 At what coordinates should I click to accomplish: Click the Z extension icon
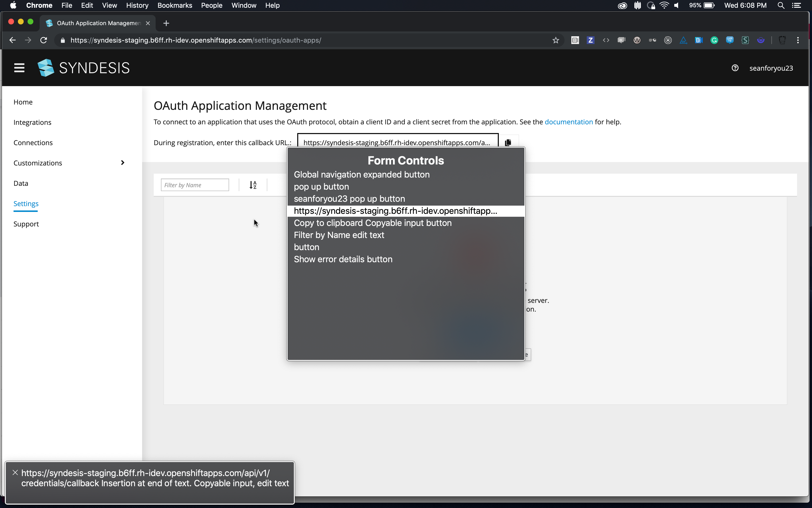(591, 40)
